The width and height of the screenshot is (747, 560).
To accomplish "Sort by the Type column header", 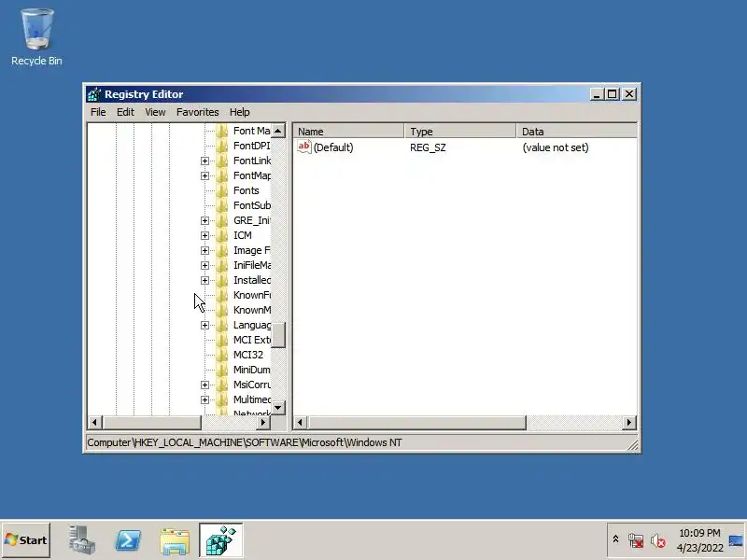I will pyautogui.click(x=459, y=131).
